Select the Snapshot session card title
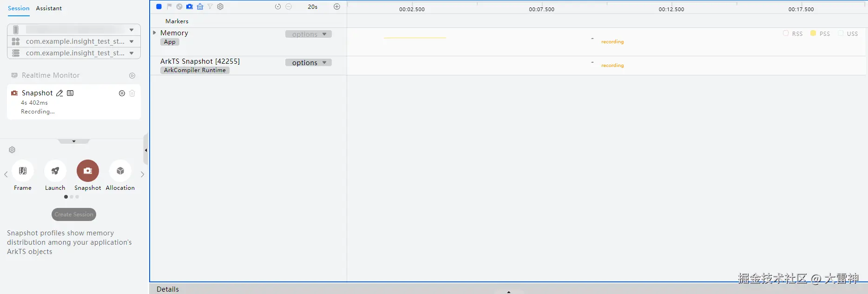Image resolution: width=868 pixels, height=294 pixels. click(x=37, y=93)
